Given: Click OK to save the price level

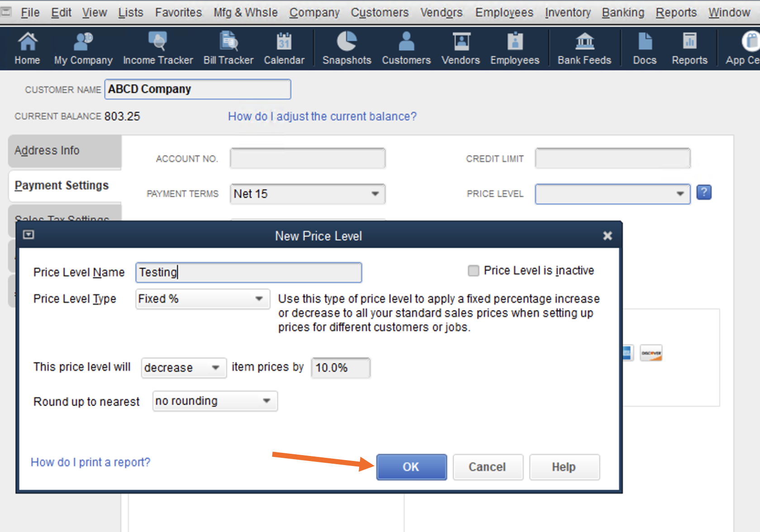Looking at the screenshot, I should point(411,467).
